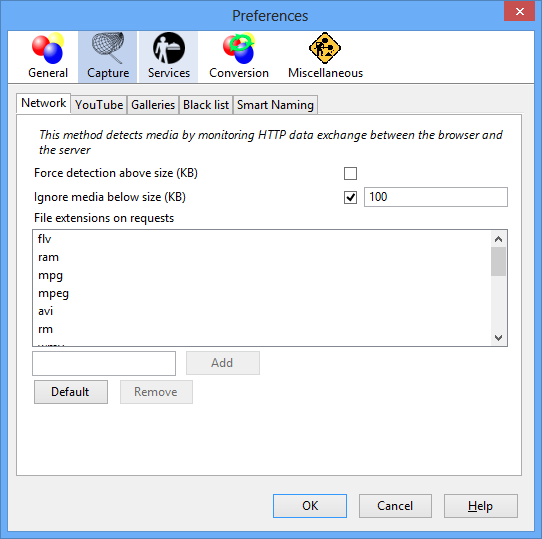Focus the new extension text field
This screenshot has height=539, width=542.
[x=104, y=363]
